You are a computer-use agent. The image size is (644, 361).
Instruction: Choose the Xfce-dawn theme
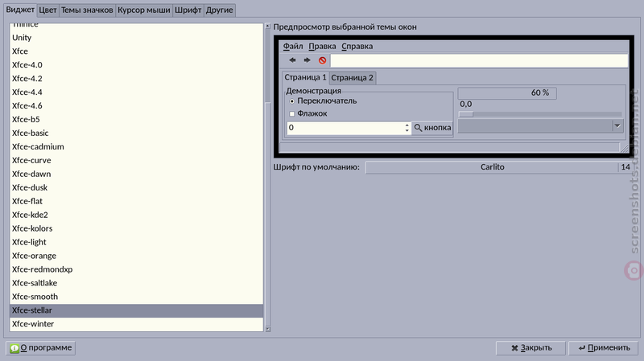pos(136,174)
